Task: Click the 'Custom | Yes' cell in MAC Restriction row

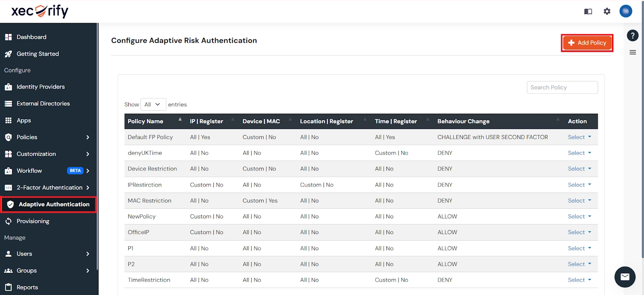Action: tap(260, 201)
